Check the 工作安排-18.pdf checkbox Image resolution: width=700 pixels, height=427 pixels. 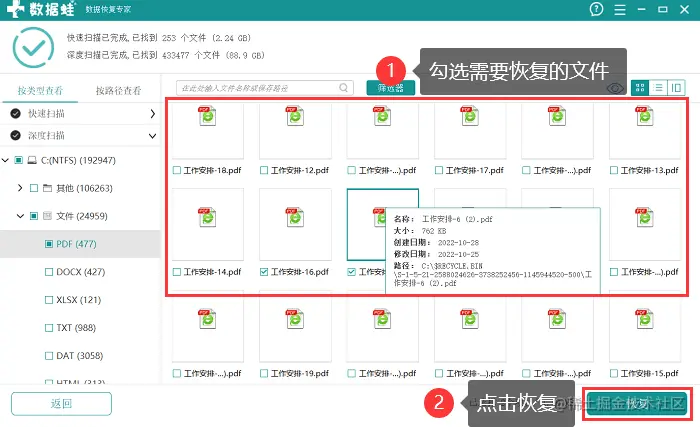pos(177,170)
